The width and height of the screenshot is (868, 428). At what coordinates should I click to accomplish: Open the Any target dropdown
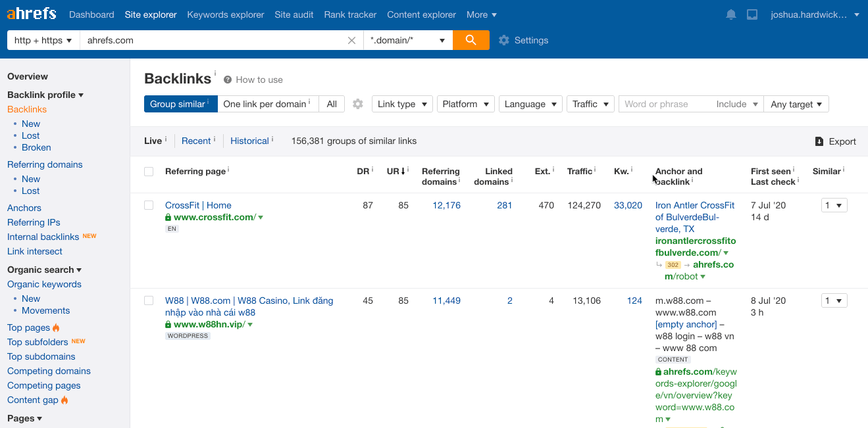(796, 104)
